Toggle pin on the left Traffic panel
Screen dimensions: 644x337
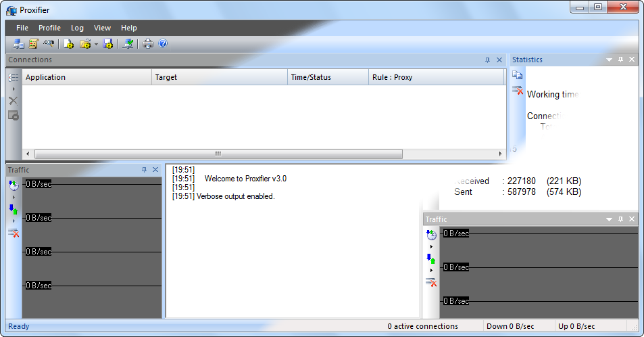(144, 170)
